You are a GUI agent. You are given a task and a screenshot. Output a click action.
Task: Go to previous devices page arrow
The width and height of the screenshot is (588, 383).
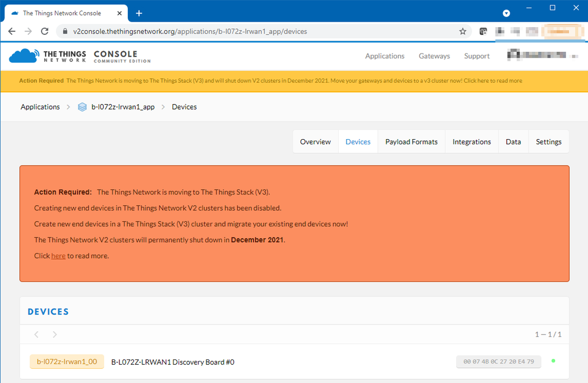pos(36,334)
